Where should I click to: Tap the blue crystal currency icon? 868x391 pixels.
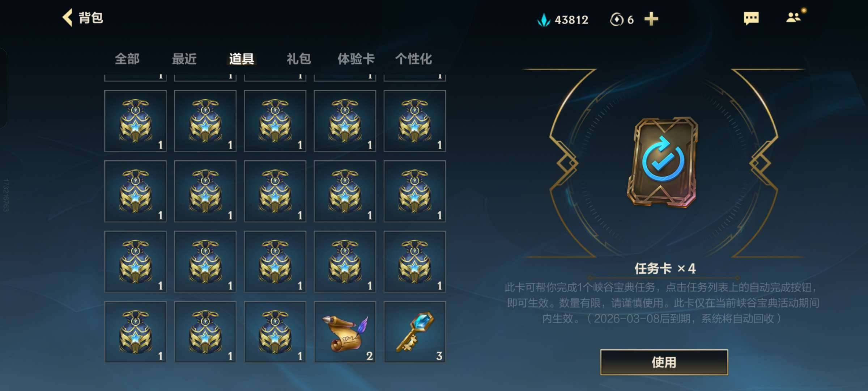544,20
